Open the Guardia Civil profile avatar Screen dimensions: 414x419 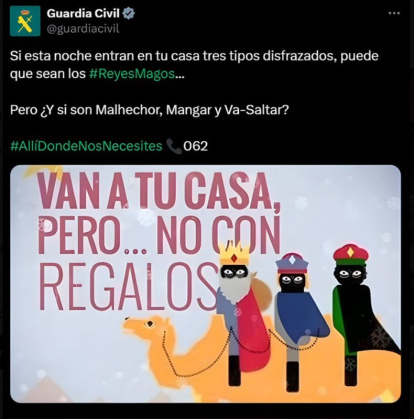pos(25,21)
